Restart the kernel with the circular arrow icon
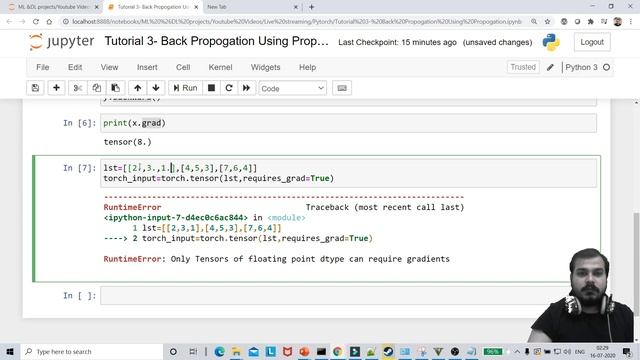Viewport: 640px width, 360px height. coord(229,88)
